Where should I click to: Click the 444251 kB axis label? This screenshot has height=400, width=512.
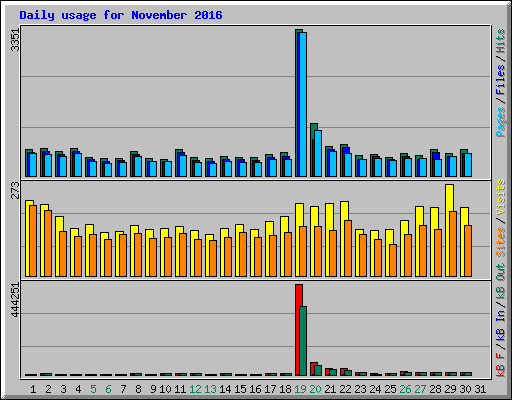pos(15,300)
